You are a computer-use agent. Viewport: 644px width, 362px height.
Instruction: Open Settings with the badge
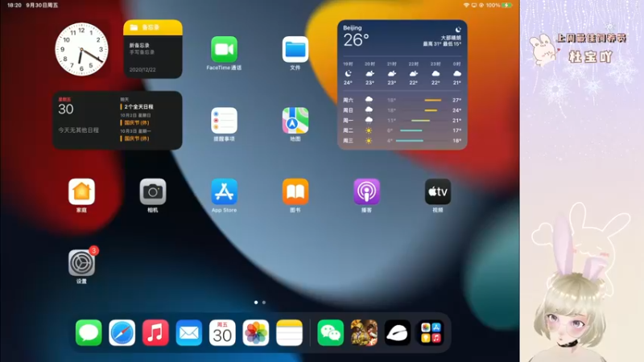(81, 263)
